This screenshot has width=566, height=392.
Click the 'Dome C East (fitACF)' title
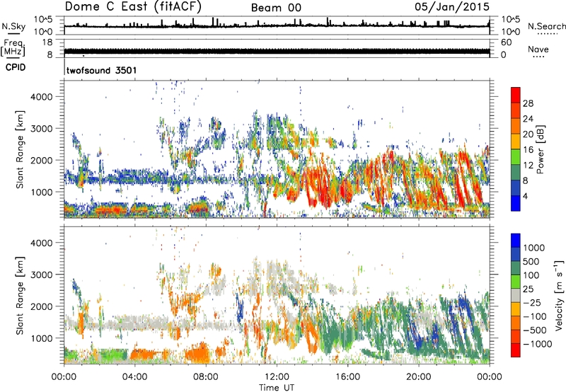pos(133,6)
